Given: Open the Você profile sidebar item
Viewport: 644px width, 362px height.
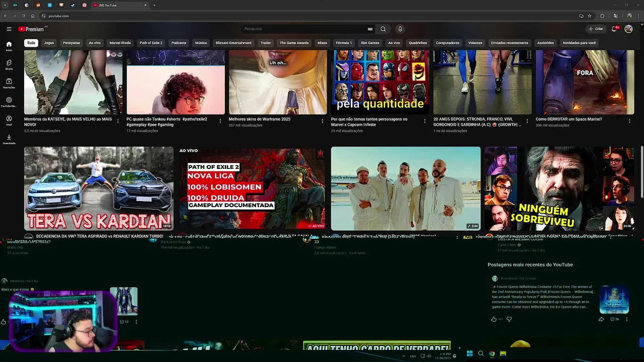Looking at the screenshot, I should [9, 120].
